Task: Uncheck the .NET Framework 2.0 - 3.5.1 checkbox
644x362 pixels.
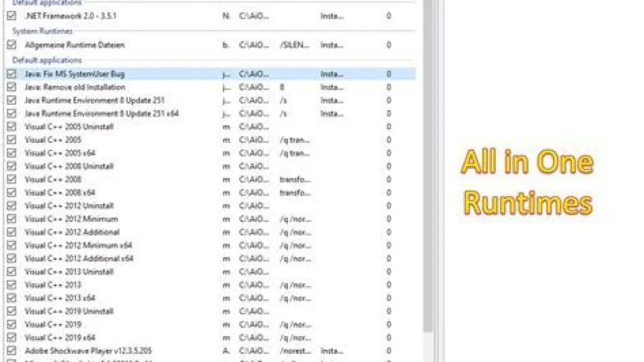Action: click(12, 16)
